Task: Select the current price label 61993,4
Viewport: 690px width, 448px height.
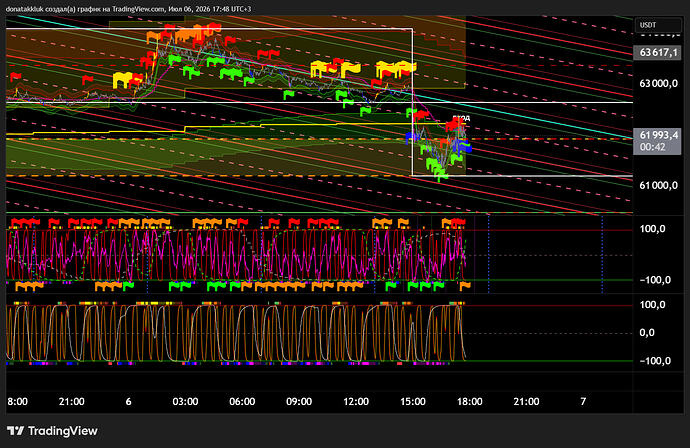Action: (x=657, y=135)
